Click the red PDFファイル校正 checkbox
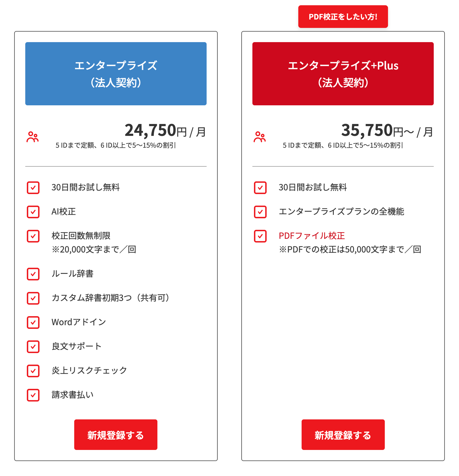Viewport: 459px width, 476px height. tap(260, 236)
